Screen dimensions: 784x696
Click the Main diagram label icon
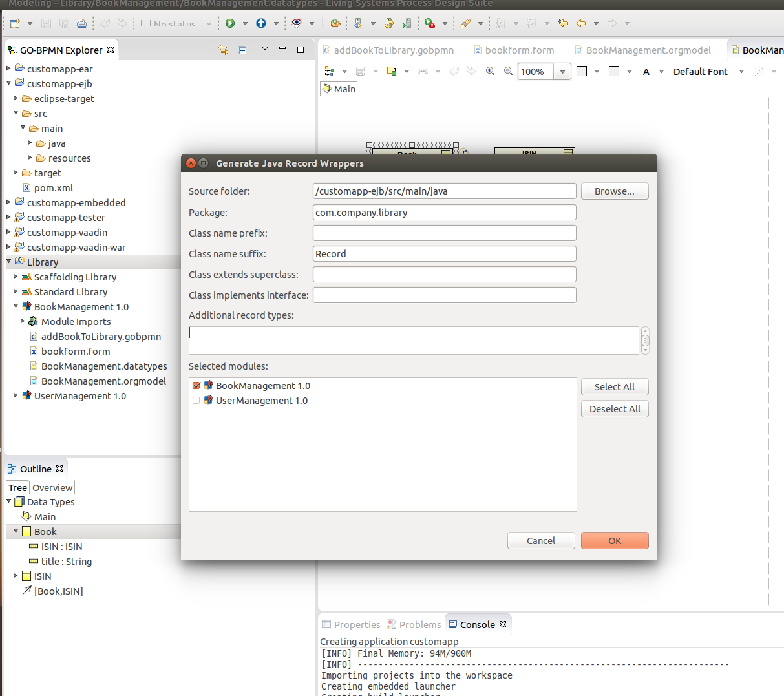point(328,89)
